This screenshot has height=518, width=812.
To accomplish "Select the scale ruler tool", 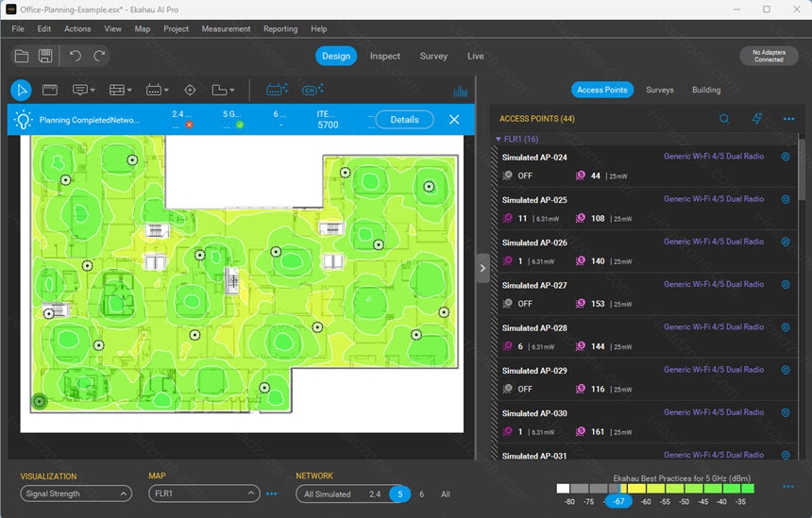I will (50, 90).
